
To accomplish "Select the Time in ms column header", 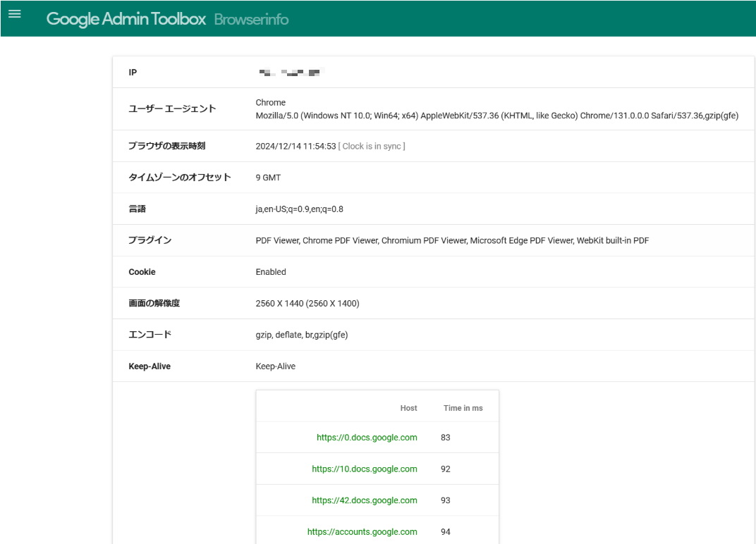I will [463, 408].
